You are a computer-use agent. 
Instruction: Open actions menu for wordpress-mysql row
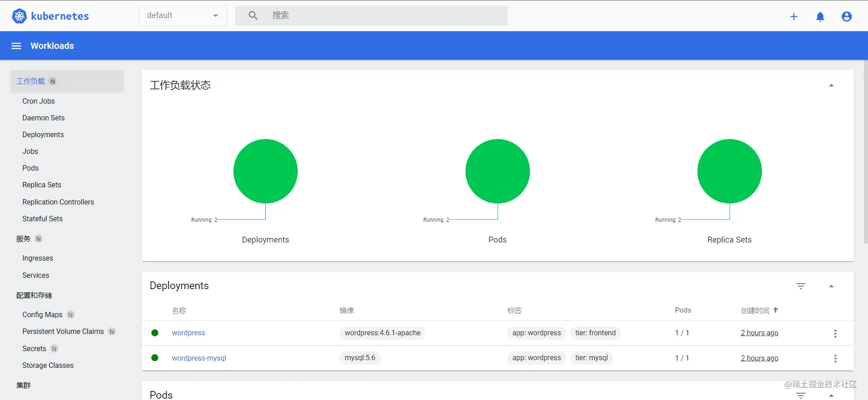(835, 358)
